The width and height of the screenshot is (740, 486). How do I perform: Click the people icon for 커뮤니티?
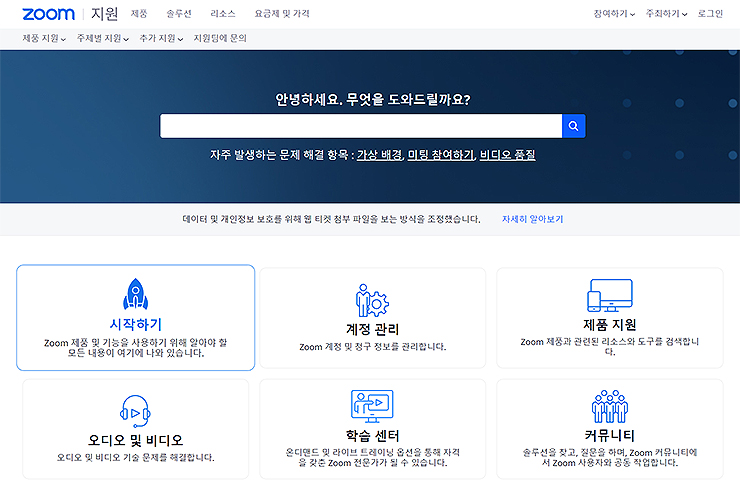coord(609,406)
